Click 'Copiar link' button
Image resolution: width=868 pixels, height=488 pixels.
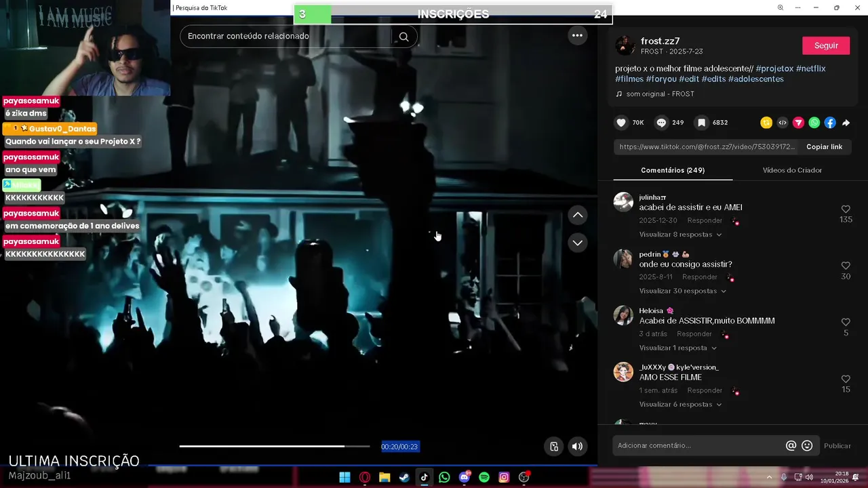[824, 147]
